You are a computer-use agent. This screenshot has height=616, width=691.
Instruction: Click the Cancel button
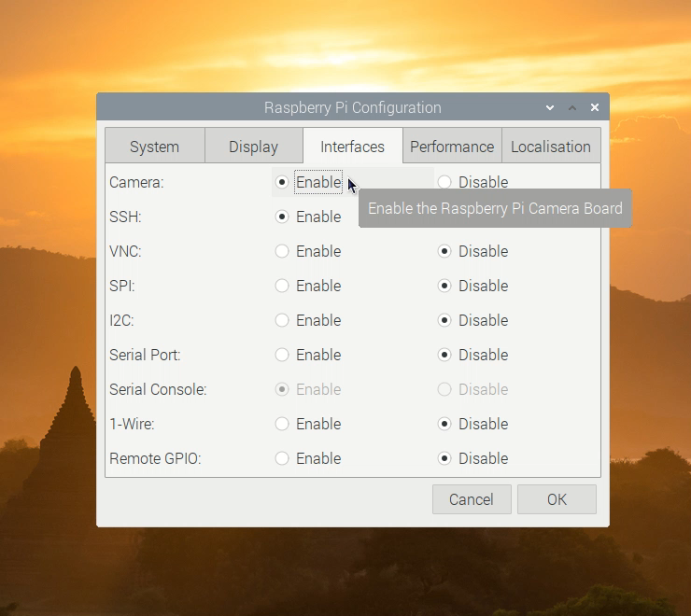click(x=472, y=499)
